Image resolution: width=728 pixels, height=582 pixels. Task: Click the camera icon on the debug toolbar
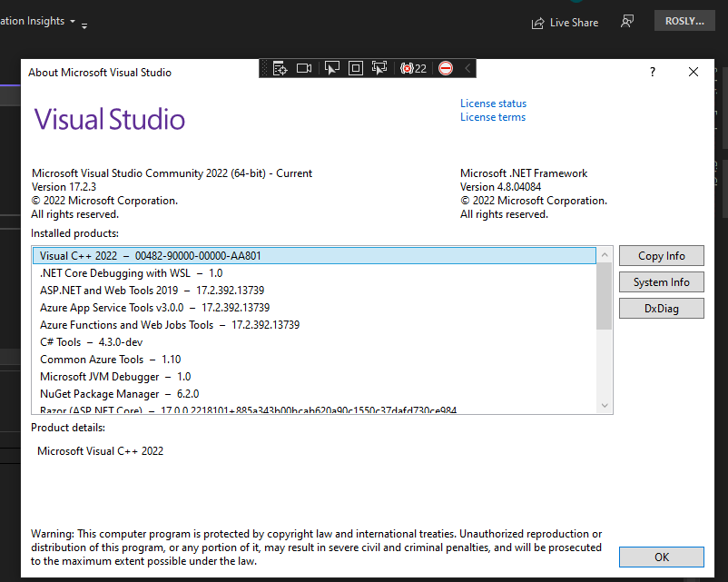pyautogui.click(x=303, y=67)
